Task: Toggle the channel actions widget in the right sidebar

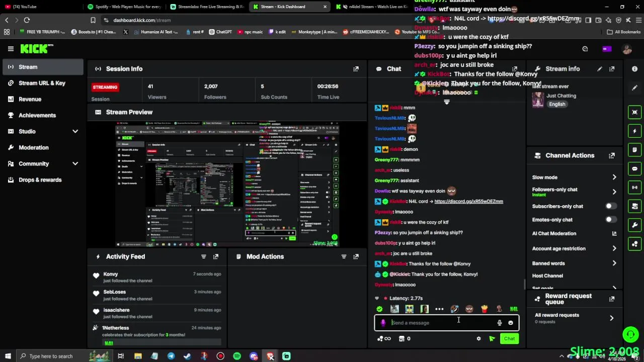Action: click(634, 207)
